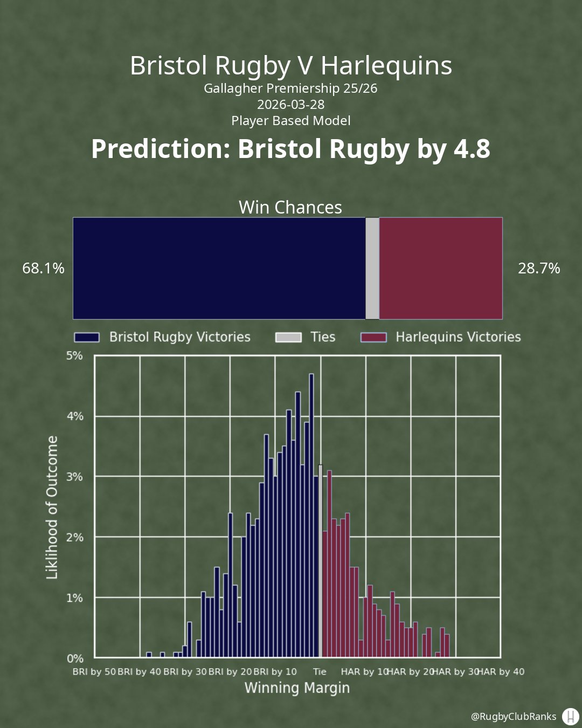The width and height of the screenshot is (582, 728).
Task: Click the maroon Harlequins win chance bar
Action: tap(441, 268)
